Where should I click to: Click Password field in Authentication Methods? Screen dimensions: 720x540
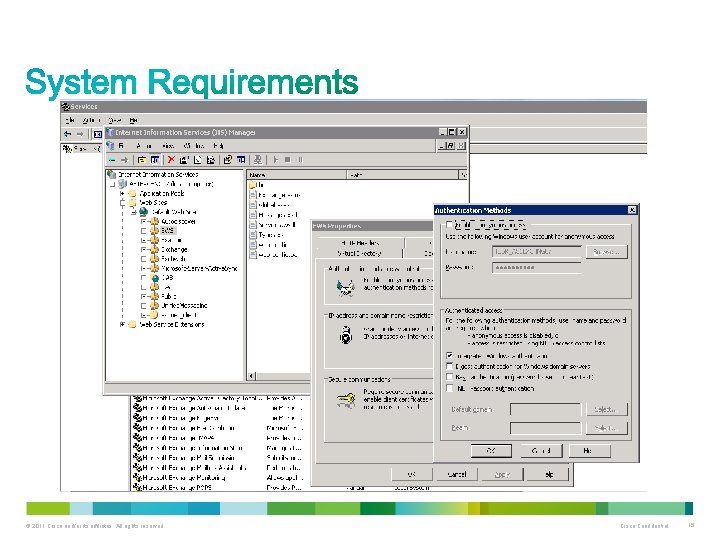[537, 267]
